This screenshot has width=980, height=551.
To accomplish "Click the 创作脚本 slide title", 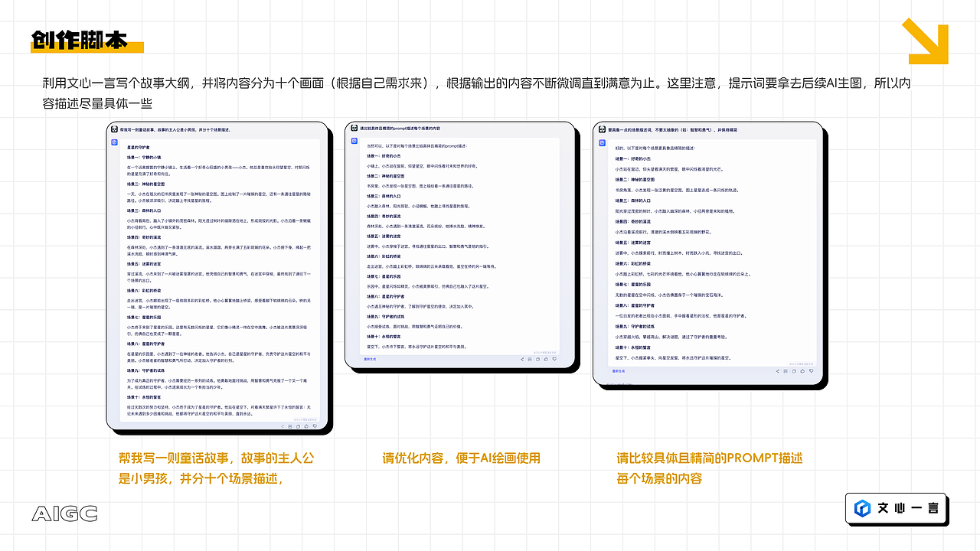I will (x=80, y=40).
